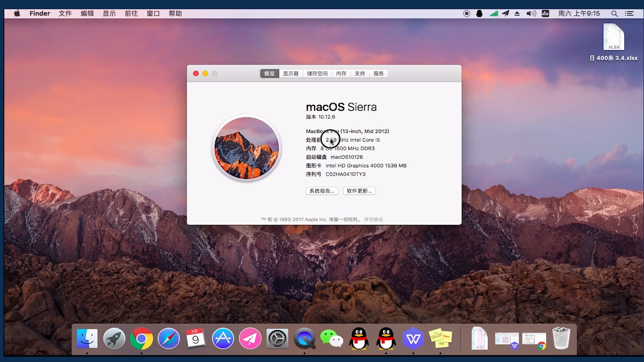Open the Trash in the Dock
The width and height of the screenshot is (644, 362).
[x=561, y=338]
